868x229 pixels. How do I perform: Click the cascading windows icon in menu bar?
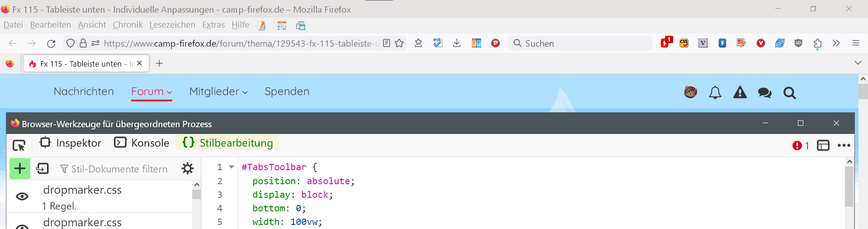(301, 26)
